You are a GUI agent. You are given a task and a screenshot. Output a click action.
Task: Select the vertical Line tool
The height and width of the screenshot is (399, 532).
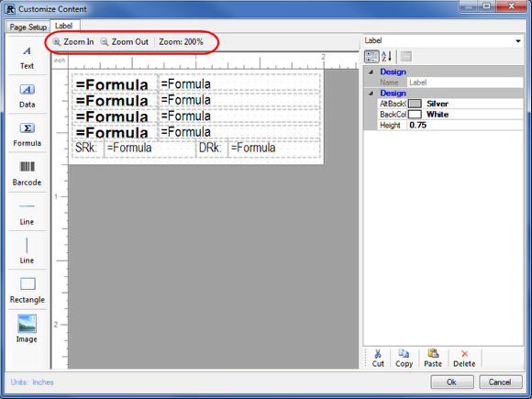[27, 251]
